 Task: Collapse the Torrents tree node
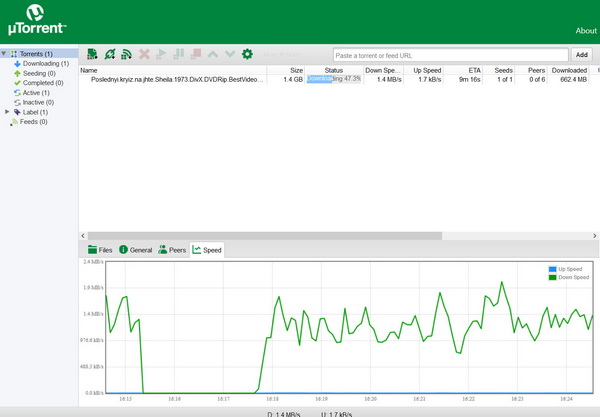point(4,53)
